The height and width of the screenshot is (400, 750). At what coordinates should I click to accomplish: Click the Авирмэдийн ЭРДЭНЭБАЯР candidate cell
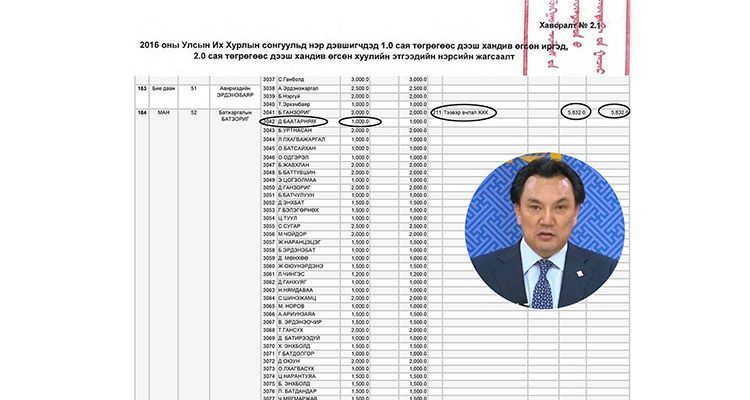point(236,91)
